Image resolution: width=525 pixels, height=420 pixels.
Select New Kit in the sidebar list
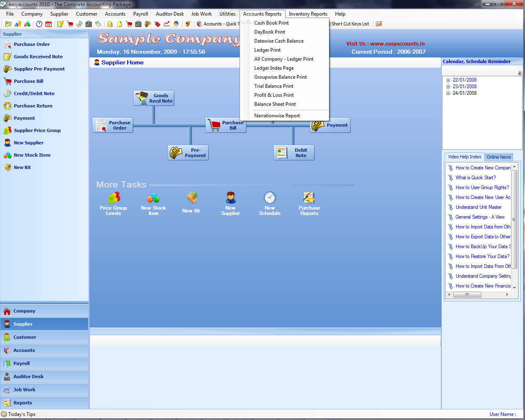[22, 167]
